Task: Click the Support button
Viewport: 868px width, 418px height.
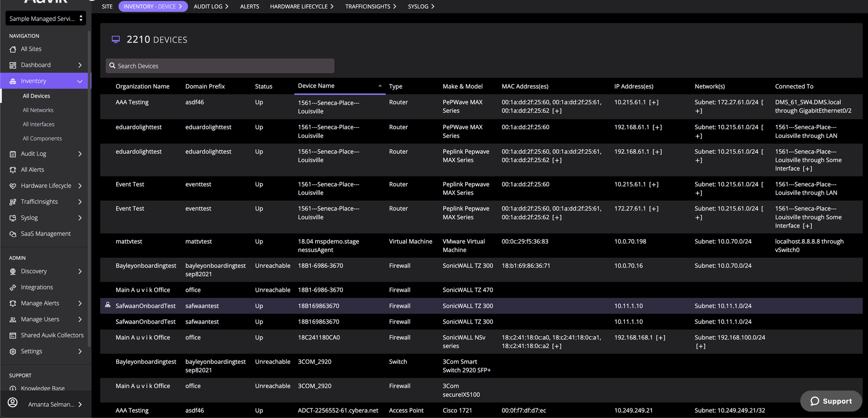Action: (x=831, y=401)
